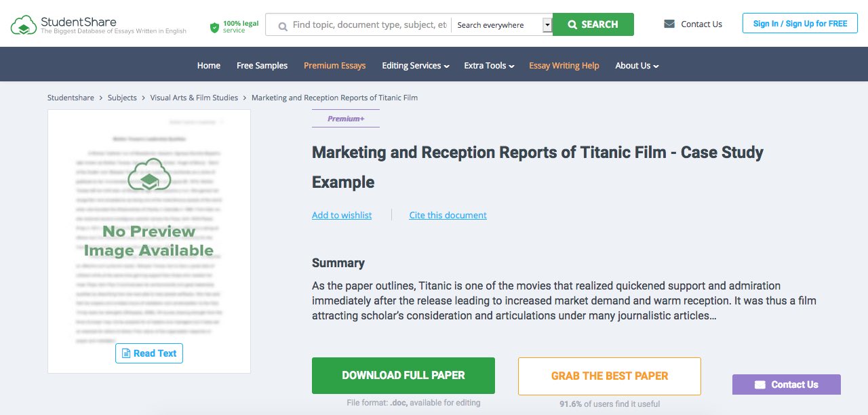This screenshot has width=868, height=415.
Task: Click the envelope icon in purple Contact Us widget
Action: click(760, 384)
